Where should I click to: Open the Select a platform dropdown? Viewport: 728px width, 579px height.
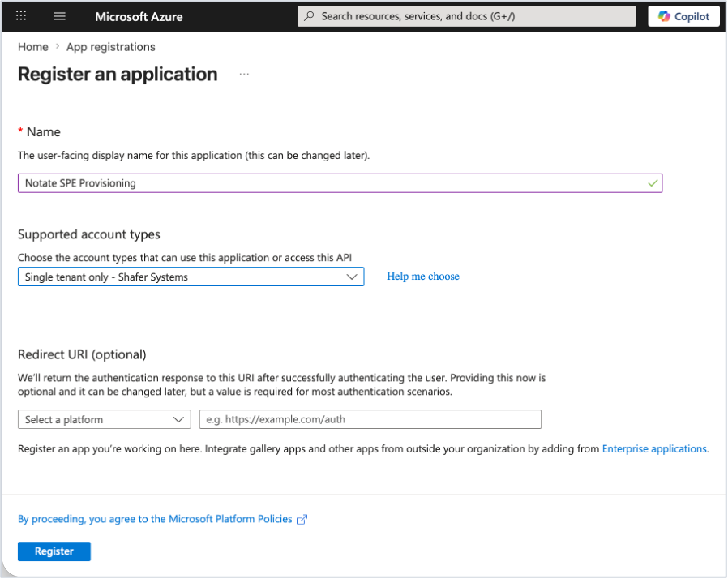[105, 419]
